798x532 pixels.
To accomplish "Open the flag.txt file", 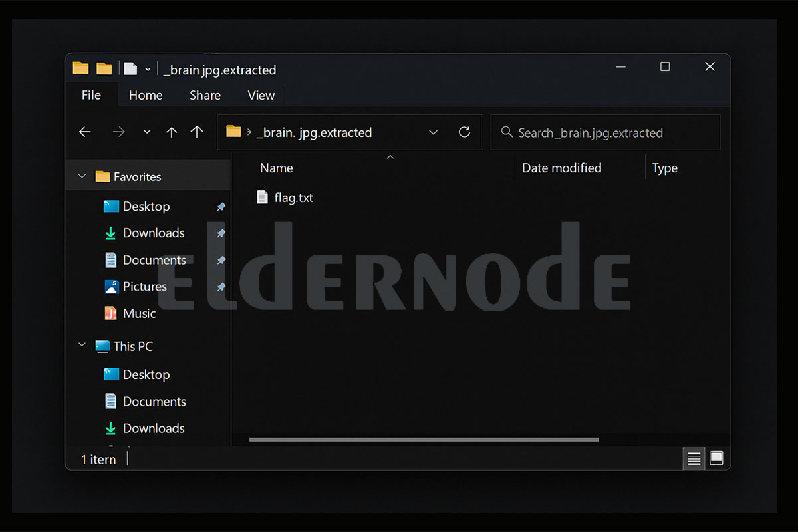I will pos(293,197).
